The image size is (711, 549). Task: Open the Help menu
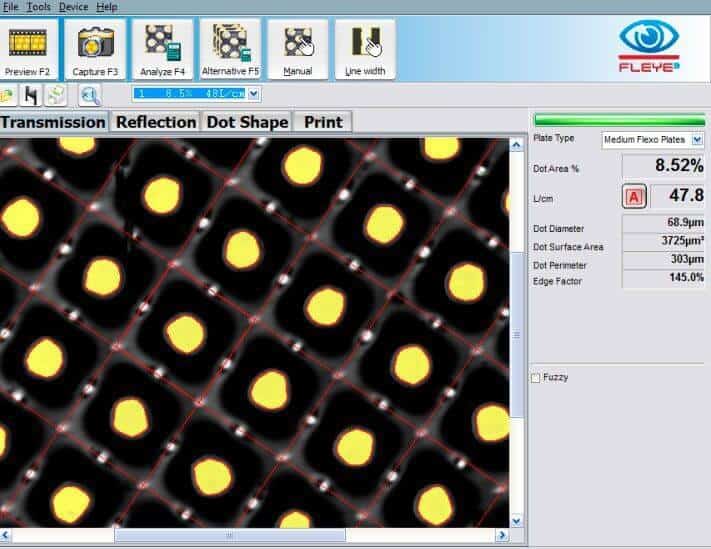(x=107, y=7)
